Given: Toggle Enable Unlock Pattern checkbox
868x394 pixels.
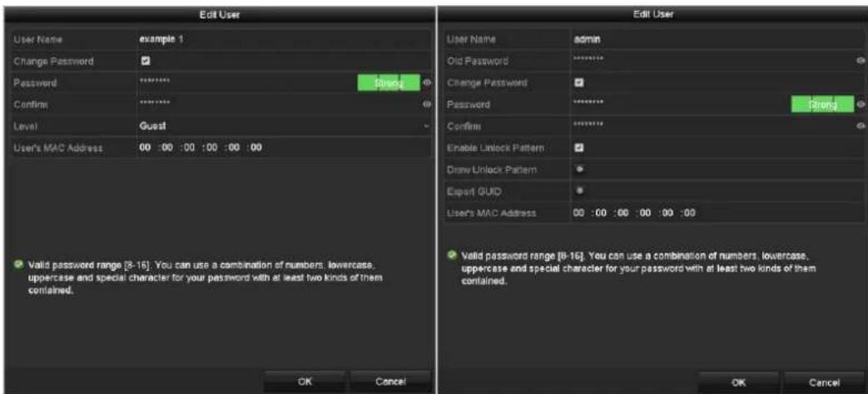Looking at the screenshot, I should (x=579, y=148).
